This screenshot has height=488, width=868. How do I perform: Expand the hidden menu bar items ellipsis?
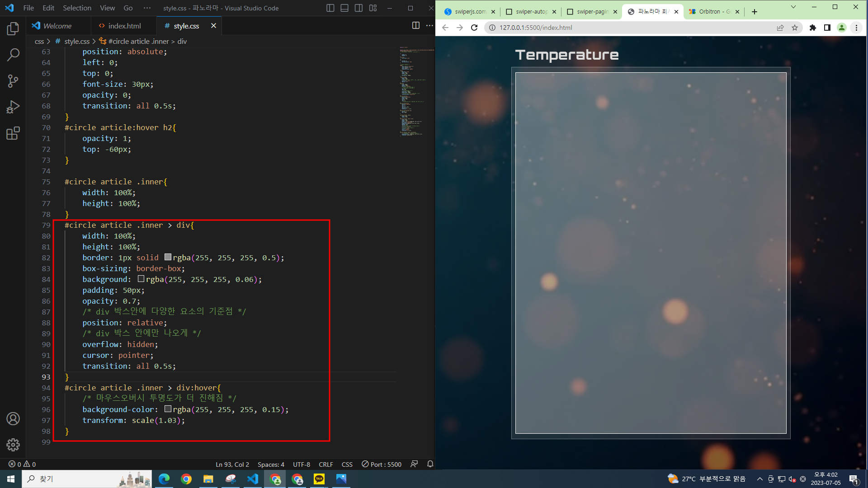[147, 8]
